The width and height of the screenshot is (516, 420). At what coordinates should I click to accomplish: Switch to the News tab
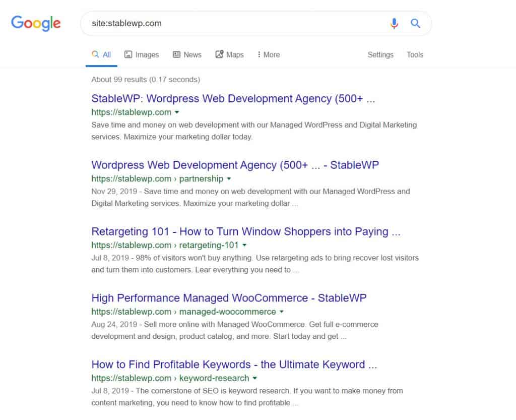tap(187, 54)
